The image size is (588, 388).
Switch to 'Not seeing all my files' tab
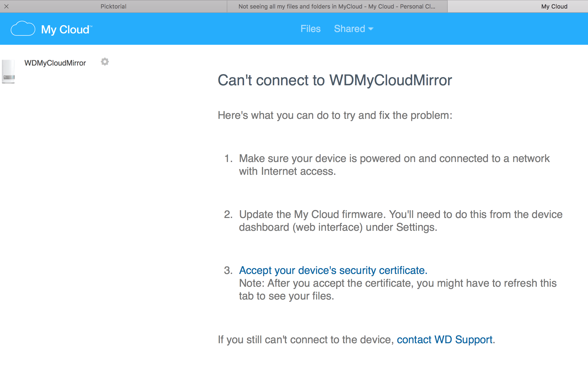(x=337, y=6)
